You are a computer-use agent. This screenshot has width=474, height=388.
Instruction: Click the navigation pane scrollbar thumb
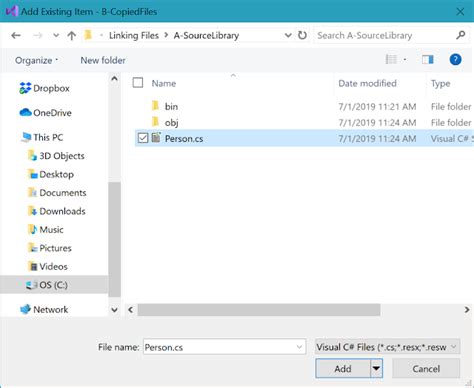114,239
